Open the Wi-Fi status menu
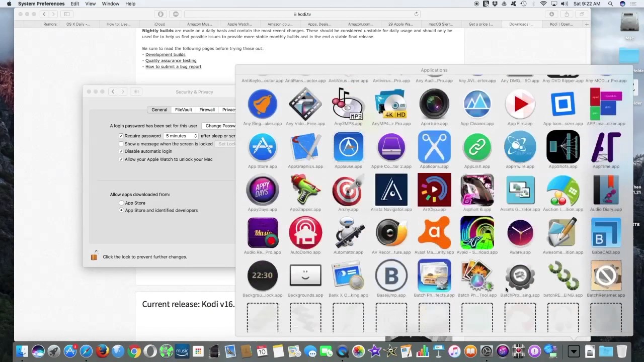This screenshot has height=362, width=644. point(543,4)
